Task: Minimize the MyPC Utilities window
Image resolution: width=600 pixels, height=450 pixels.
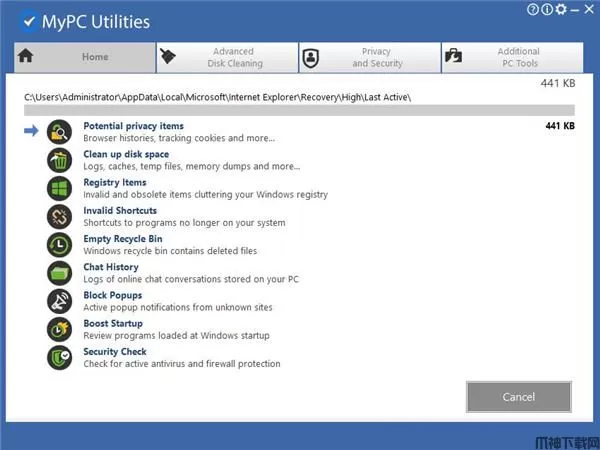Action: point(575,10)
